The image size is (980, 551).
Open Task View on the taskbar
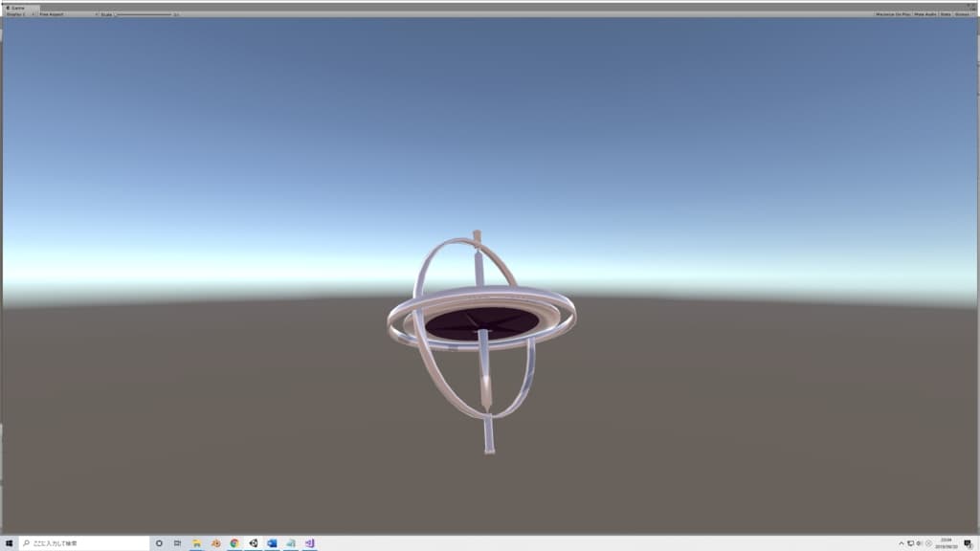tap(177, 543)
